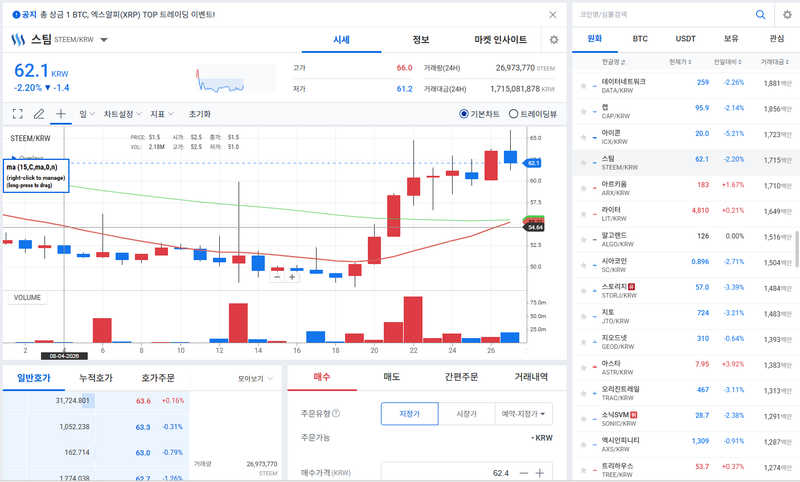Open 마켓 인사이트 tab
The image size is (800, 482).
501,40
